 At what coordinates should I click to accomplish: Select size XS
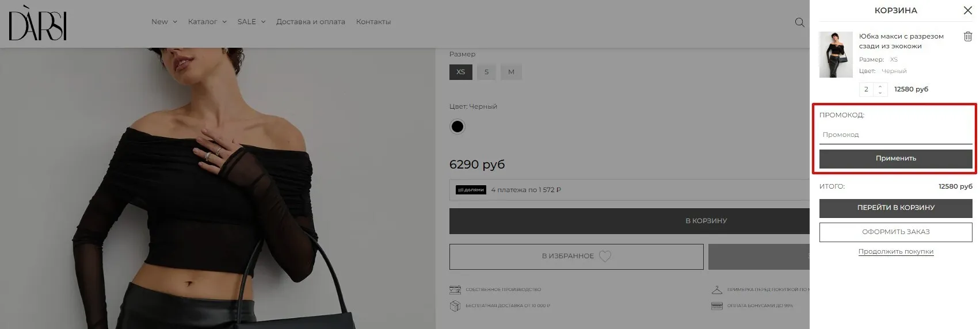(461, 72)
